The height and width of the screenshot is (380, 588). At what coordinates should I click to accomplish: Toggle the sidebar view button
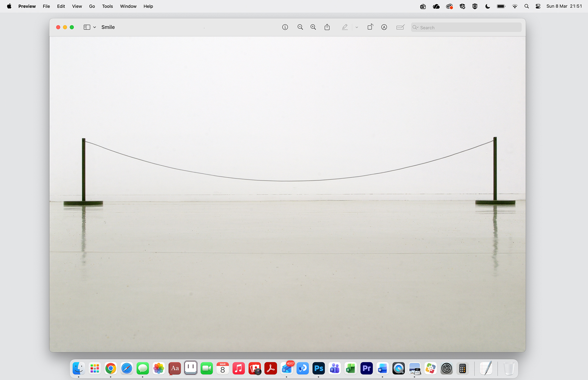pyautogui.click(x=87, y=27)
